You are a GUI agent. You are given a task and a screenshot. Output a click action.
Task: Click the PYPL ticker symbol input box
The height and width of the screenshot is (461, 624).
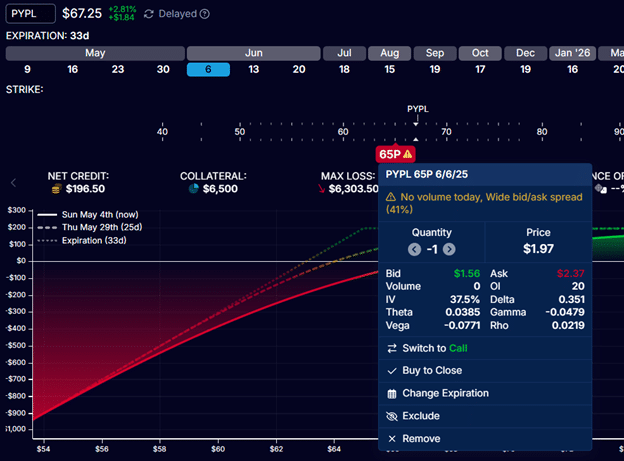pos(31,14)
